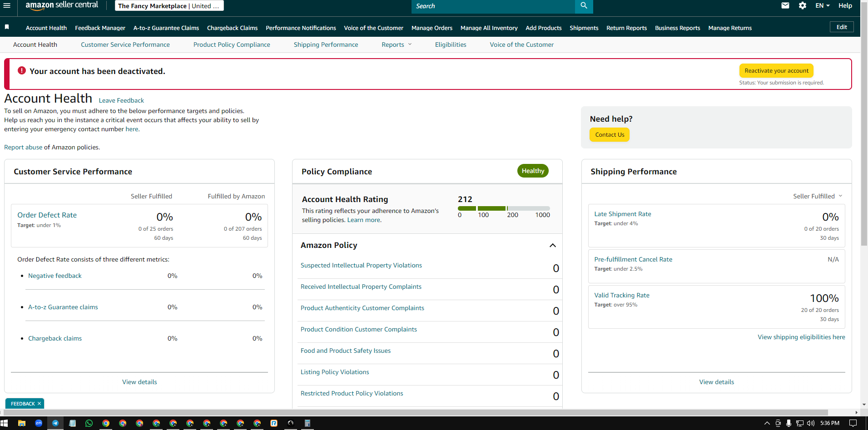Open the Valid Tracking Rate link

pos(622,295)
